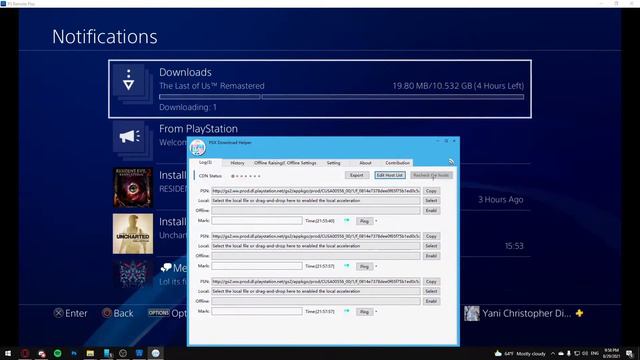The height and width of the screenshot is (360, 640).
Task: Click the Resident Evil game thumbnail
Action: click(133, 187)
